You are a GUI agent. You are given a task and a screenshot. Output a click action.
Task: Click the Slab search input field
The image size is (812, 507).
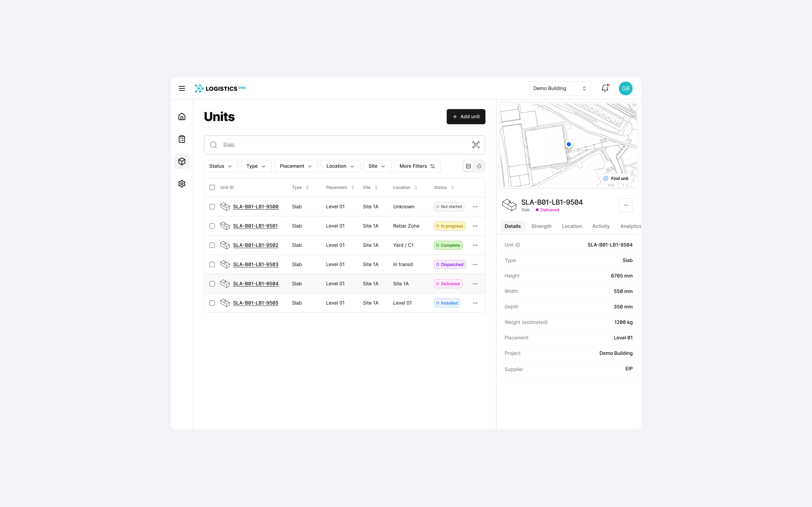pyautogui.click(x=342, y=145)
